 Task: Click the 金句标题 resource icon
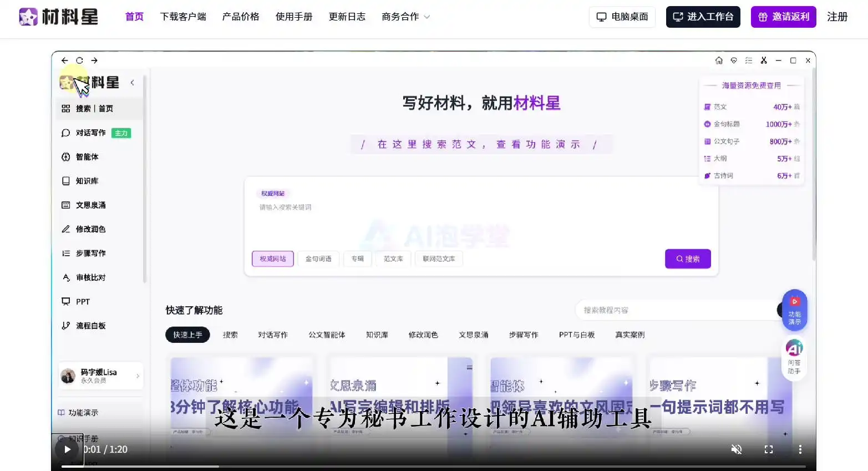click(707, 124)
